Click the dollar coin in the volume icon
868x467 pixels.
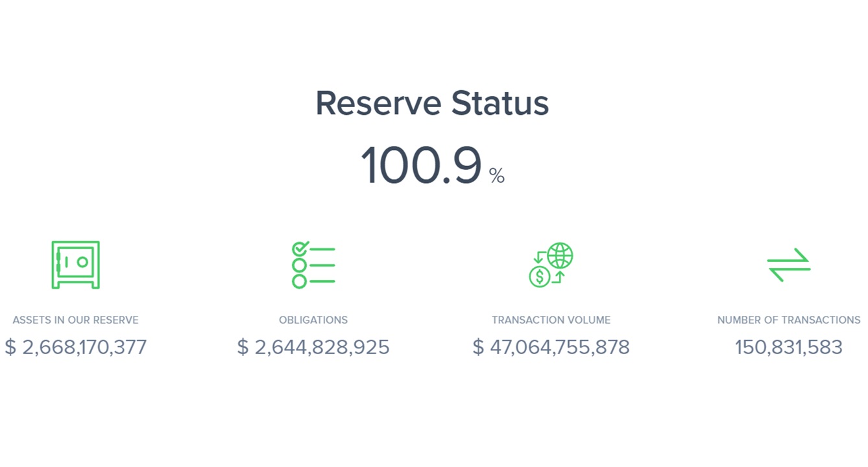(x=539, y=277)
